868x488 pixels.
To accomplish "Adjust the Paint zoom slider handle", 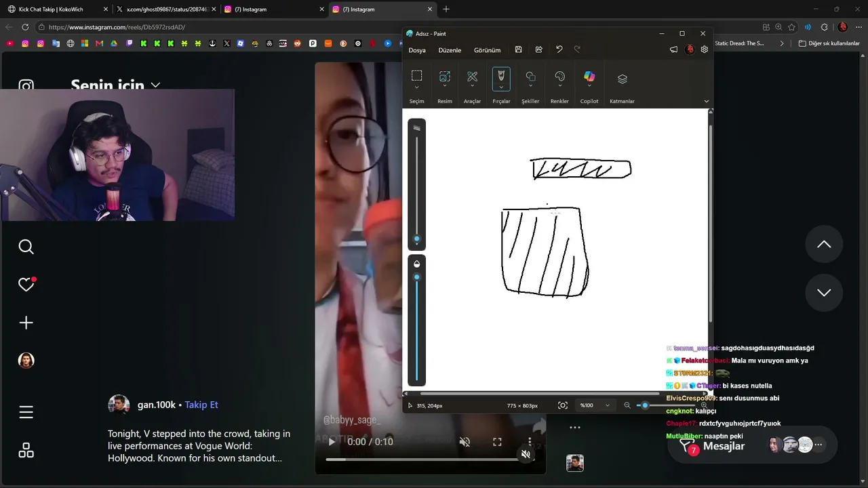I will (x=645, y=405).
